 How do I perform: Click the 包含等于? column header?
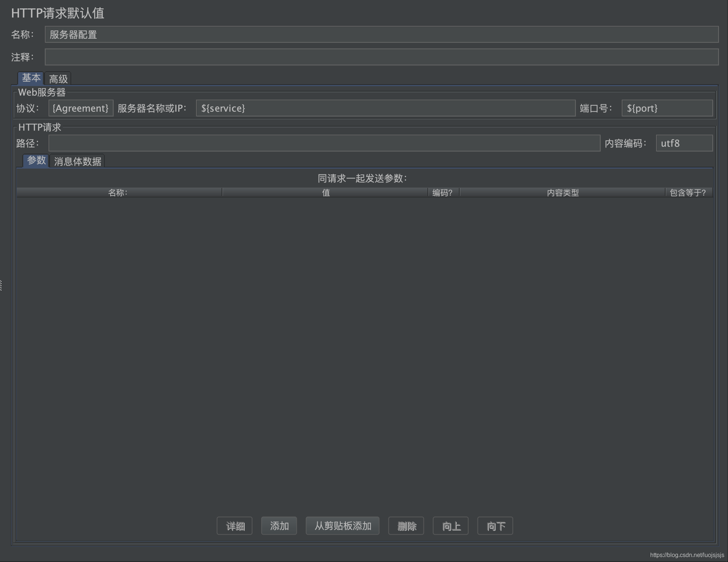pyautogui.click(x=688, y=193)
